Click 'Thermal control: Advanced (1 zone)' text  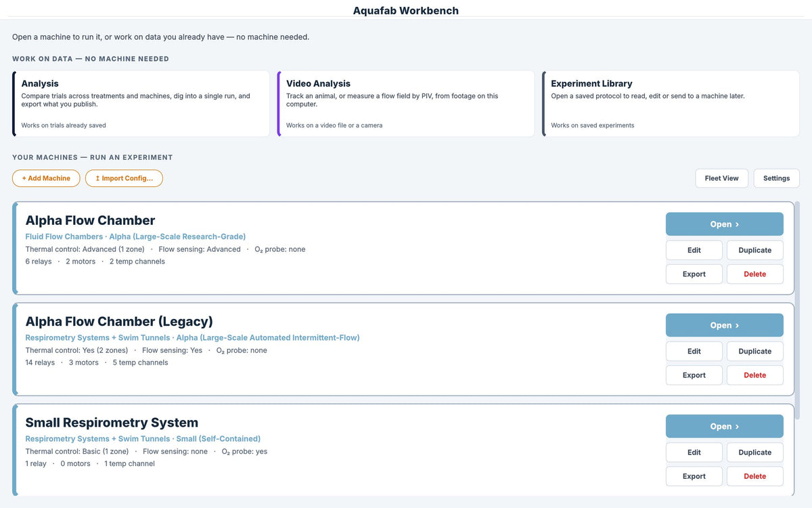pyautogui.click(x=85, y=249)
